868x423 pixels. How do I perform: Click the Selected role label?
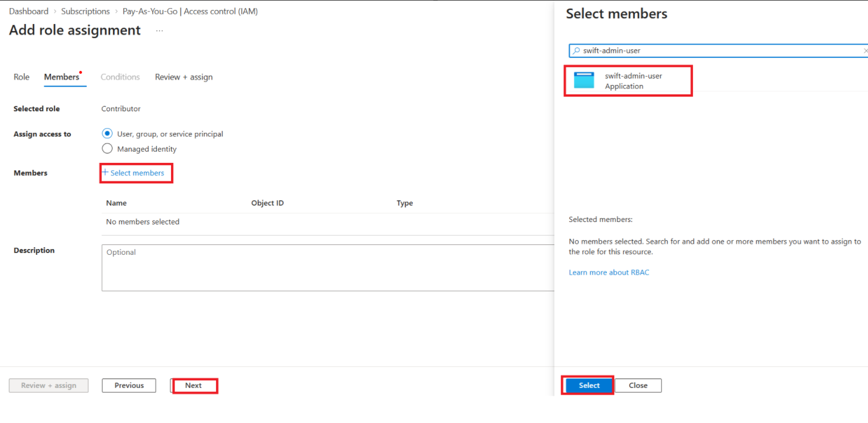36,109
